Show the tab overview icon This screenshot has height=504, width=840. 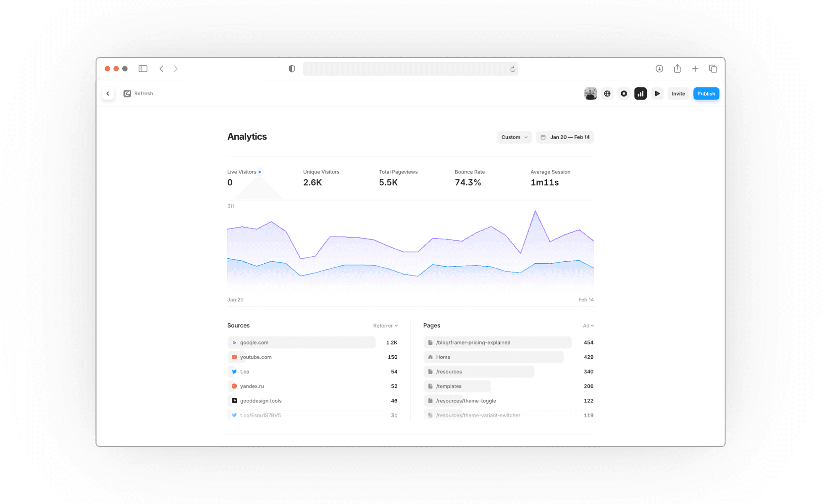(713, 69)
